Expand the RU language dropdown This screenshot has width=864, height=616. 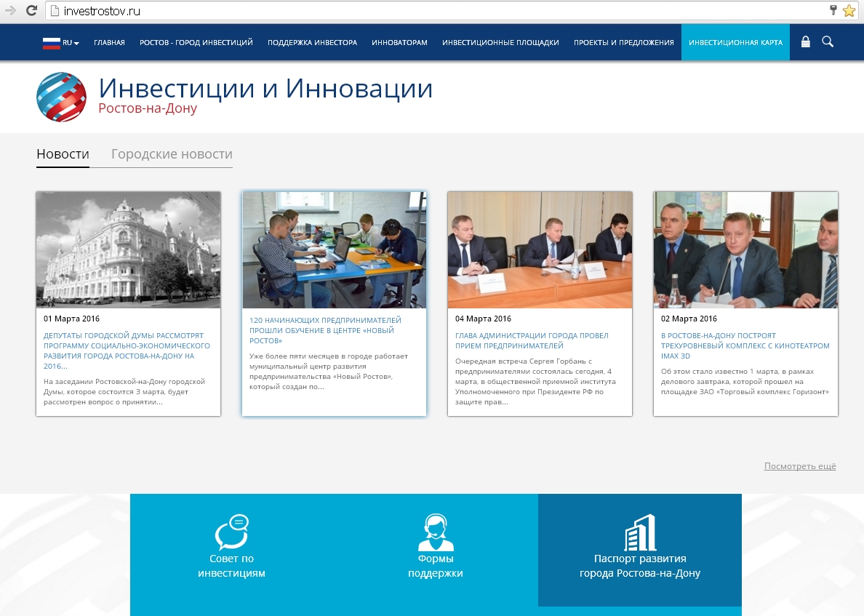71,42
